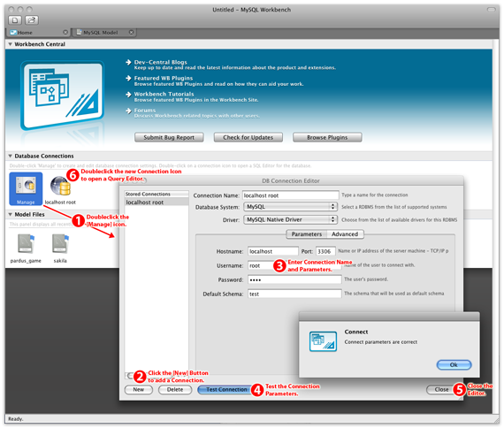The width and height of the screenshot is (504, 428).
Task: Open the localhost root connection icon
Action: tap(60, 190)
